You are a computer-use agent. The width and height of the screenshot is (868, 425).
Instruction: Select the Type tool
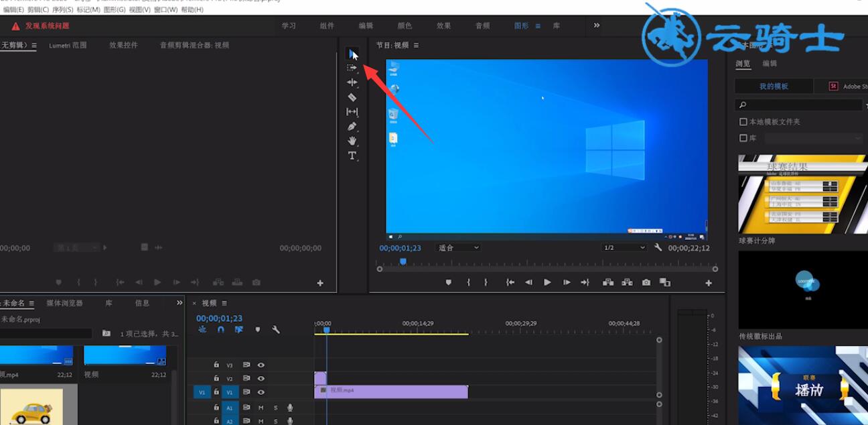point(352,156)
